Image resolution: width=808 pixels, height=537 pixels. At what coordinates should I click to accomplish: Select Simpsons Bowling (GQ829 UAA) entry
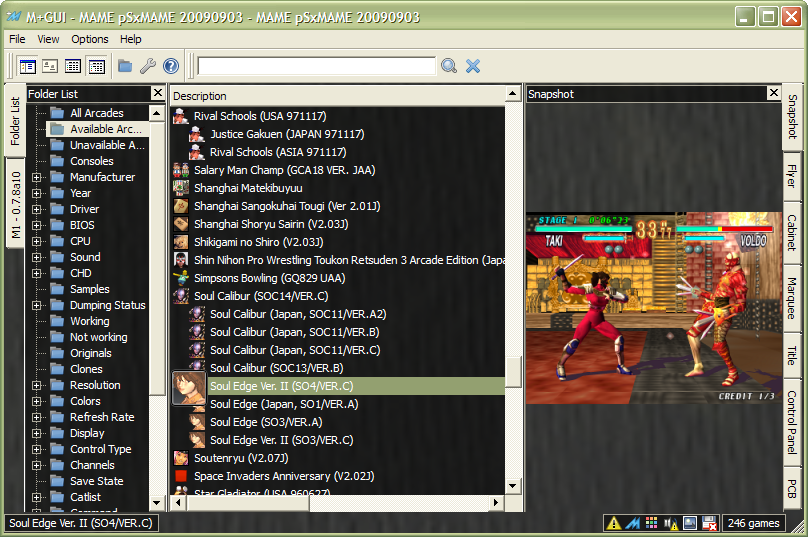tap(270, 278)
